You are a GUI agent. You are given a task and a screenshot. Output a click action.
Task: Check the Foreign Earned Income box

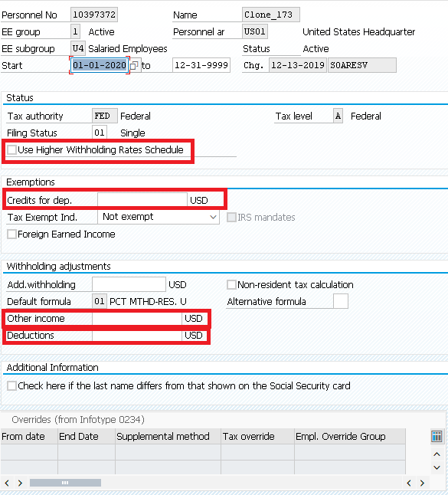click(12, 234)
